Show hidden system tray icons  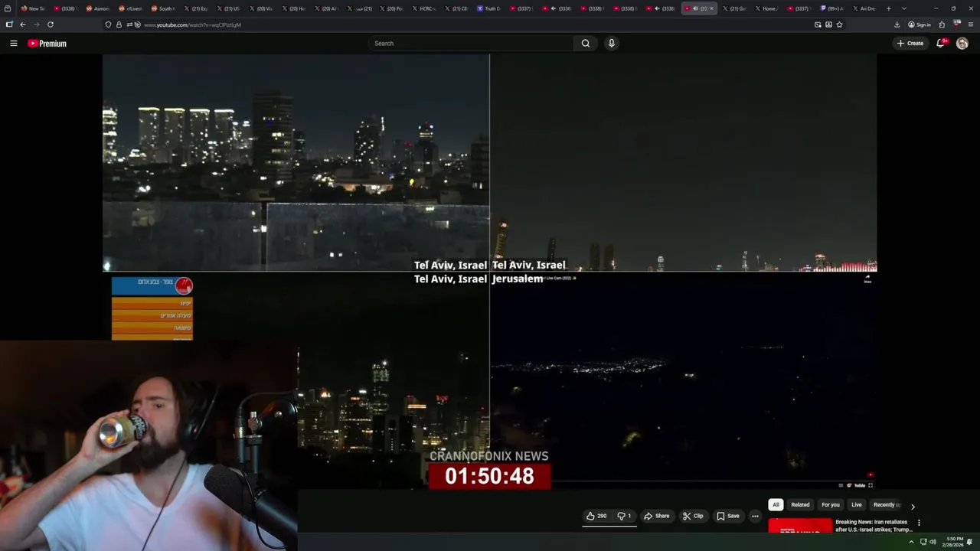pyautogui.click(x=911, y=542)
